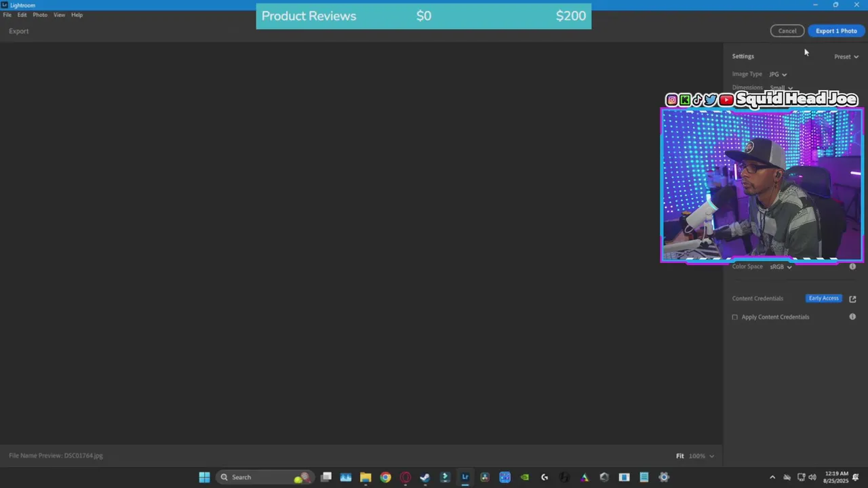This screenshot has width=868, height=488.
Task: Switch to Lightroom taskbar icon
Action: (465, 477)
